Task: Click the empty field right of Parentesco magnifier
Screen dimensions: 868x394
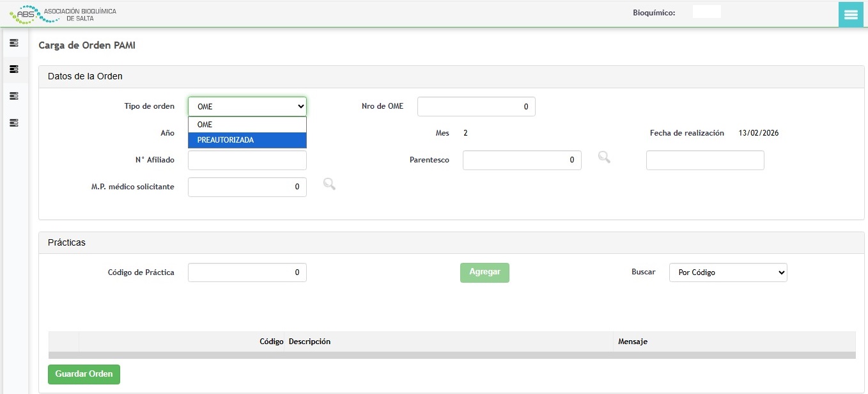Action: [x=704, y=161]
